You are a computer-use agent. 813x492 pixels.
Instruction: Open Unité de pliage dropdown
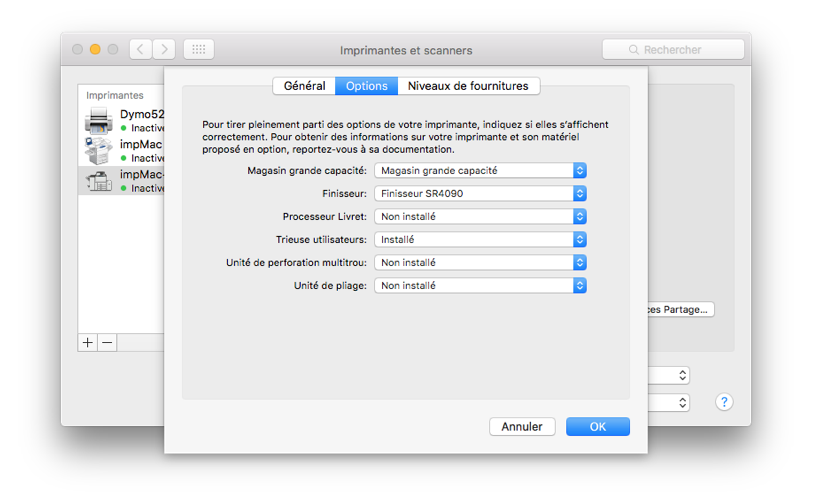tap(479, 286)
